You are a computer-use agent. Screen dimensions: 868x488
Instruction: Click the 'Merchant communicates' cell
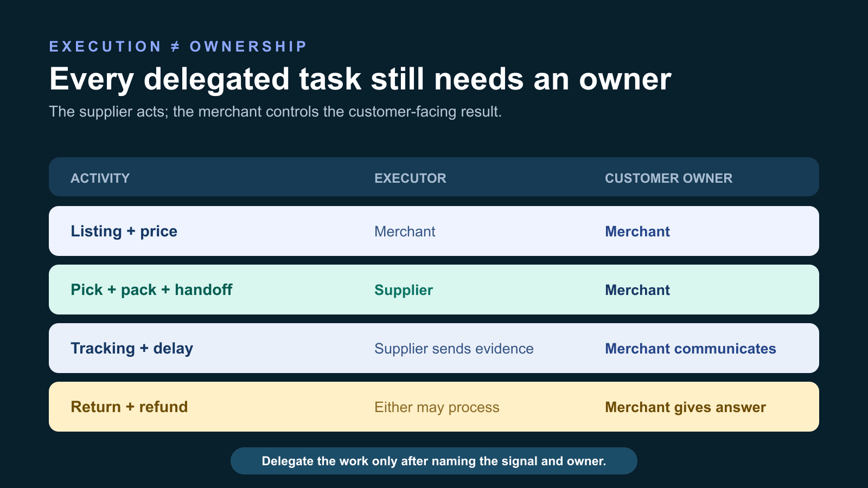tap(691, 349)
